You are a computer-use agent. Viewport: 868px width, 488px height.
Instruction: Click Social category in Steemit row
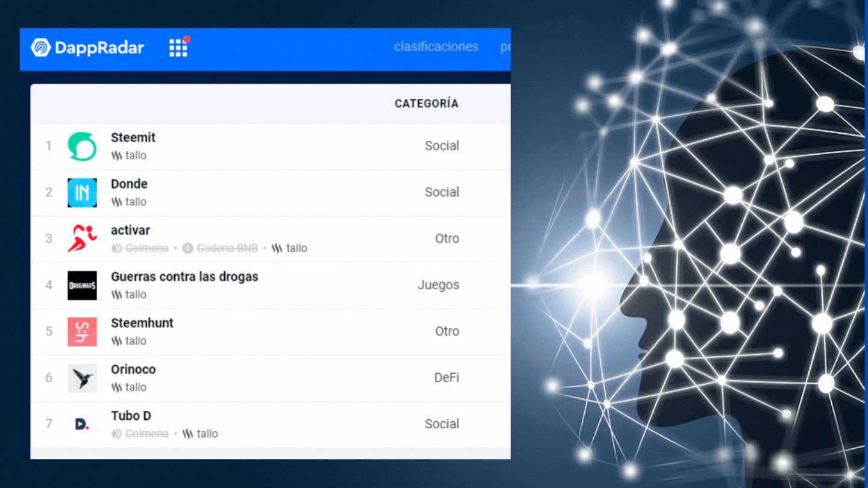[442, 146]
